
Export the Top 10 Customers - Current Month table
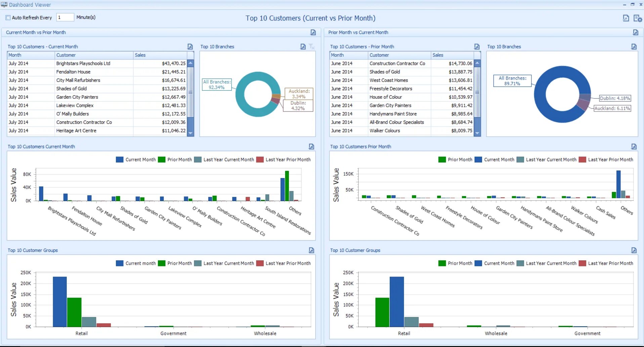point(190,47)
